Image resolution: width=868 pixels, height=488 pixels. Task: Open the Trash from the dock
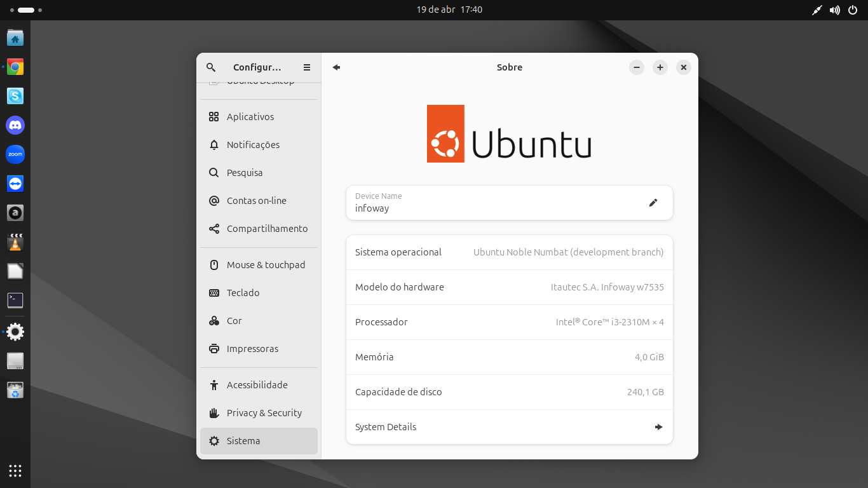[x=15, y=390]
